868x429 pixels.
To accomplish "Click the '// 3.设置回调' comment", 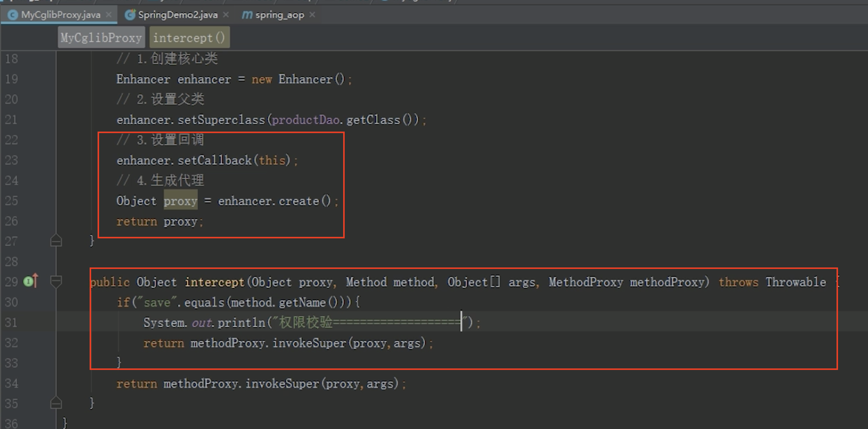I will point(160,140).
